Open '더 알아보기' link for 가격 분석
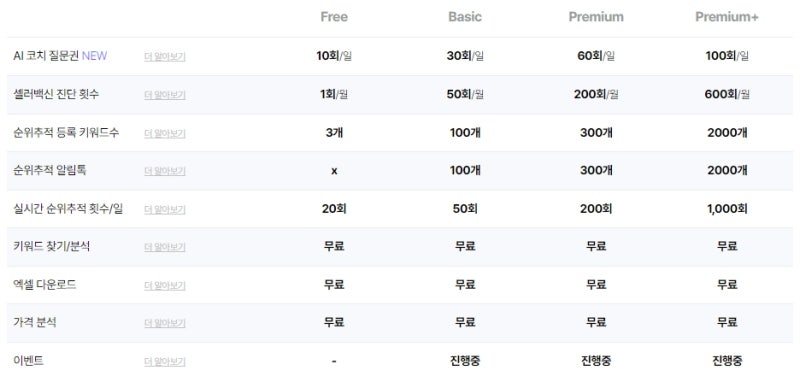 pos(165,323)
